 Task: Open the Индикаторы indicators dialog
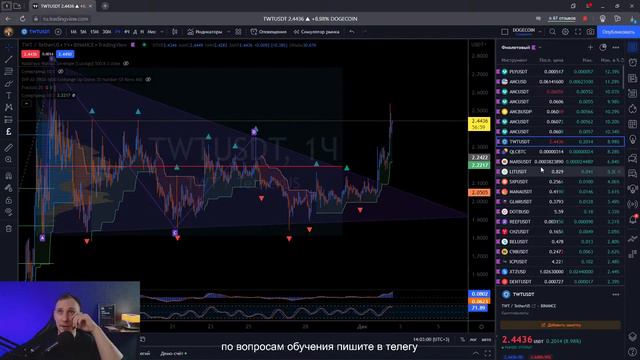point(204,32)
